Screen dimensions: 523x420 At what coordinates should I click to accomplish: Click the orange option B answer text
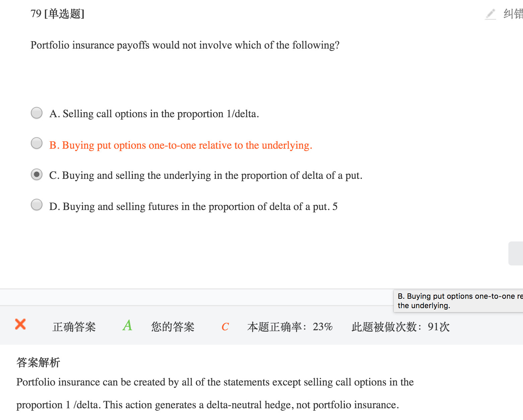[x=180, y=145]
